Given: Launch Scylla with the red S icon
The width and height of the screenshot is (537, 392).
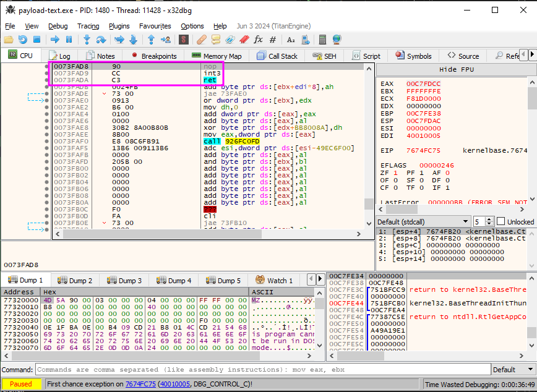Looking at the screenshot, I should [185, 39].
